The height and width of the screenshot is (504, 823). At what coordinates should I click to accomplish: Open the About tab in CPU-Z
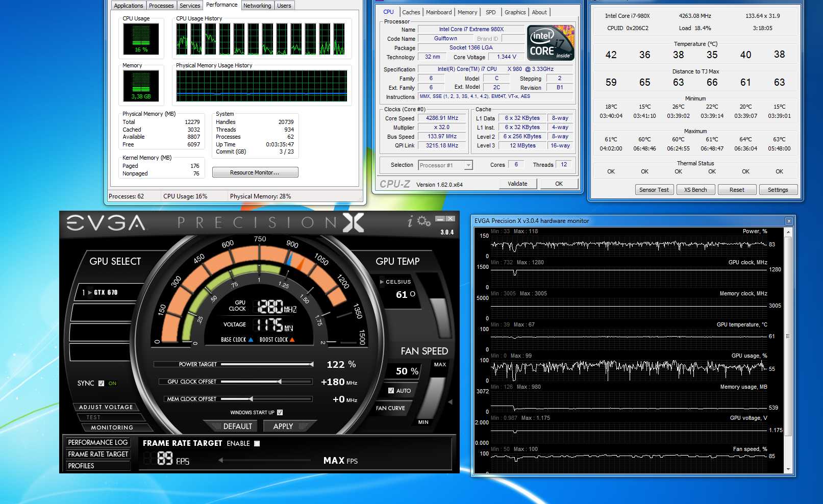539,12
